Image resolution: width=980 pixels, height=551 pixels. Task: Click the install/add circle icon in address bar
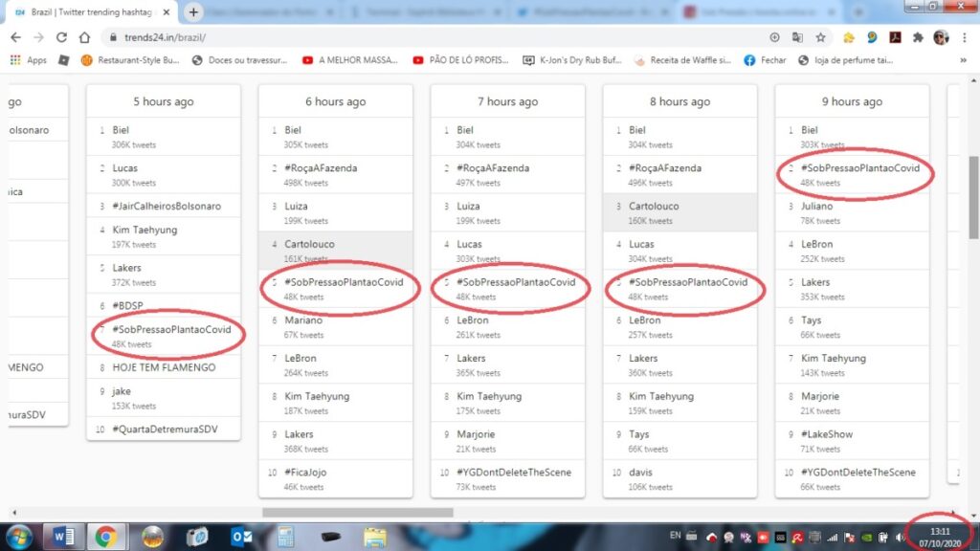tap(774, 37)
